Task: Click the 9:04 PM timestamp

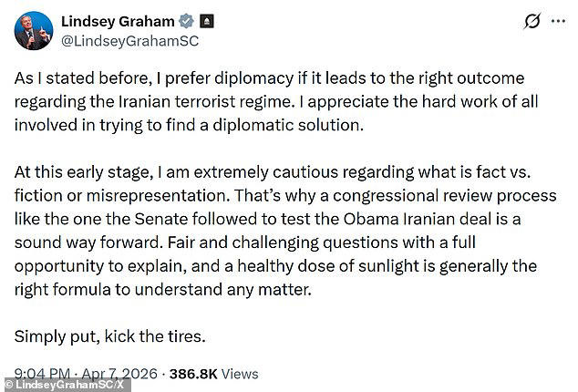Action: pyautogui.click(x=44, y=374)
